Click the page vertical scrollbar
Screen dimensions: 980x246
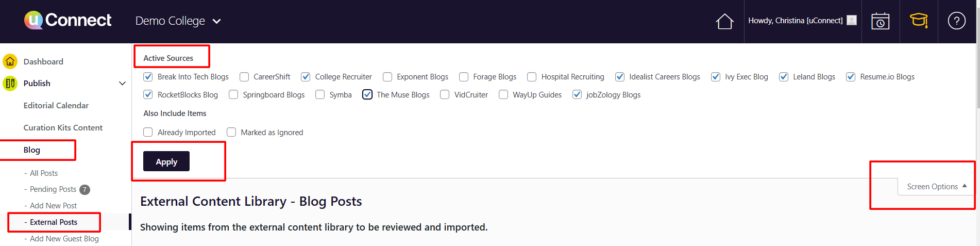[x=977, y=77]
